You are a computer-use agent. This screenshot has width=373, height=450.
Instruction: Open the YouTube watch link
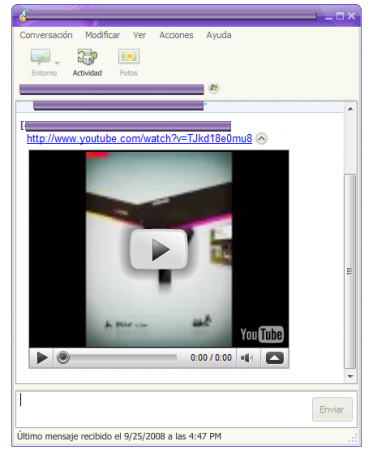pyautogui.click(x=139, y=138)
